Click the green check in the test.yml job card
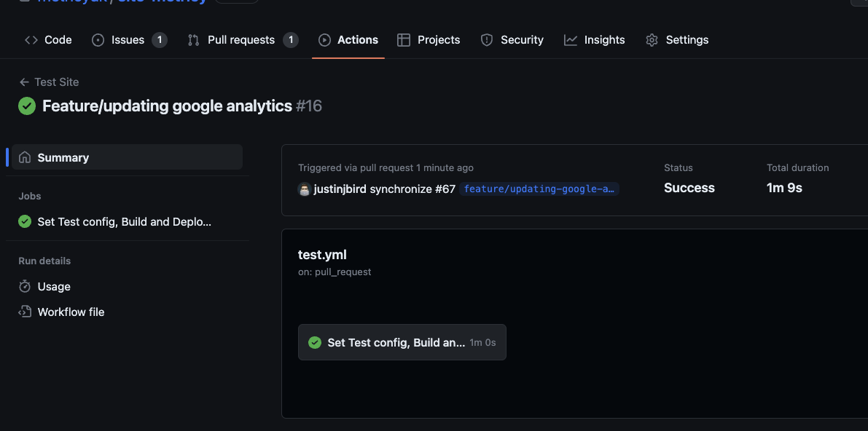This screenshot has height=431, width=868. point(315,342)
